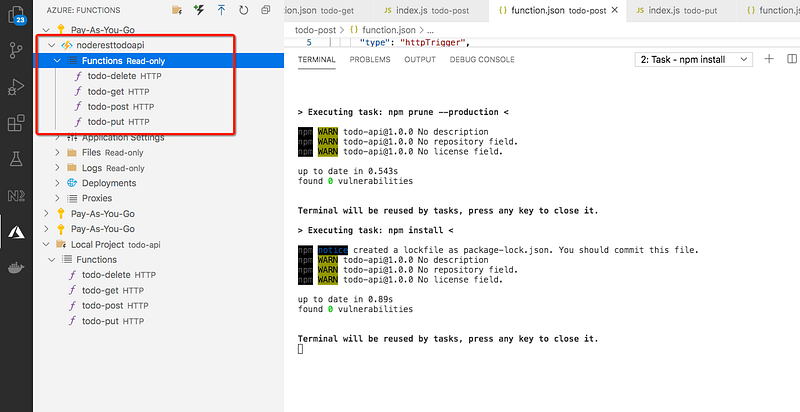Image resolution: width=800 pixels, height=412 pixels.
Task: Click the terminal cursor input area
Action: pos(301,349)
